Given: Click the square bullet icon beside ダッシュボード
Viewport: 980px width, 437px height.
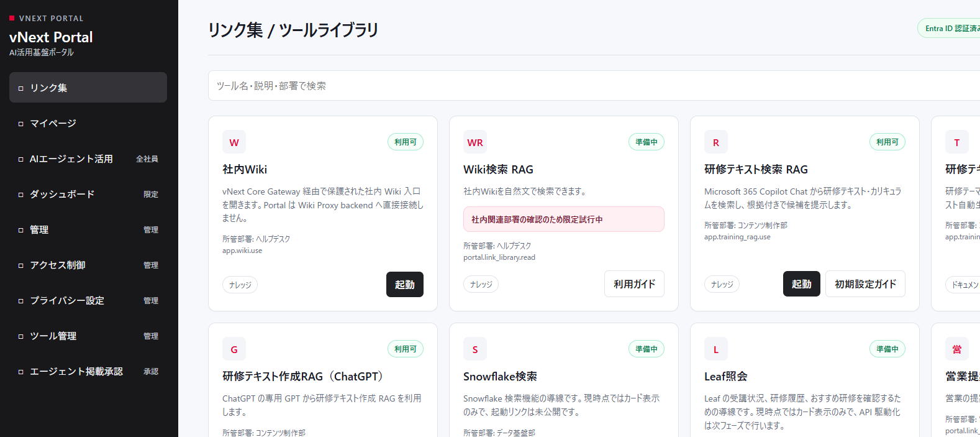Looking at the screenshot, I should tap(20, 195).
